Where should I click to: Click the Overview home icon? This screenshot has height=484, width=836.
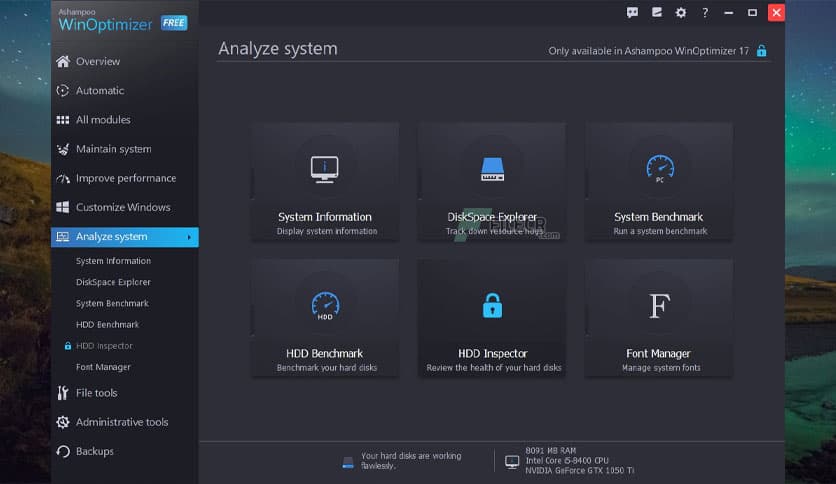(x=63, y=61)
